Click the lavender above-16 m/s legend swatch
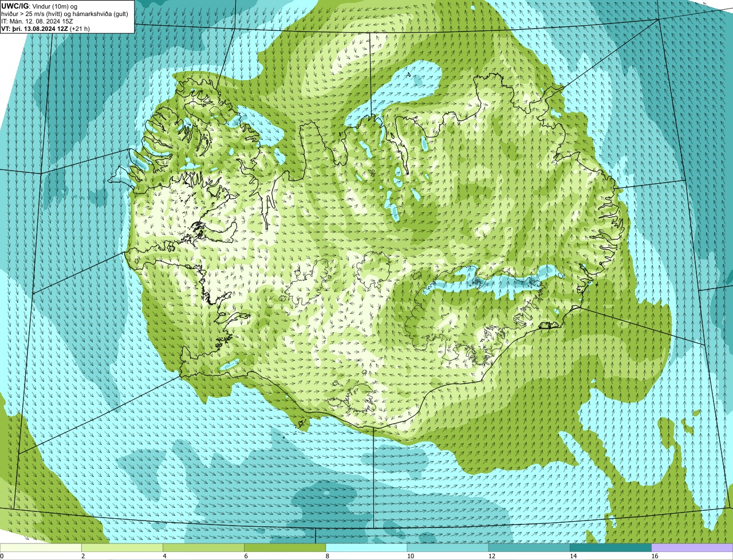The image size is (733, 560). pyautogui.click(x=692, y=548)
